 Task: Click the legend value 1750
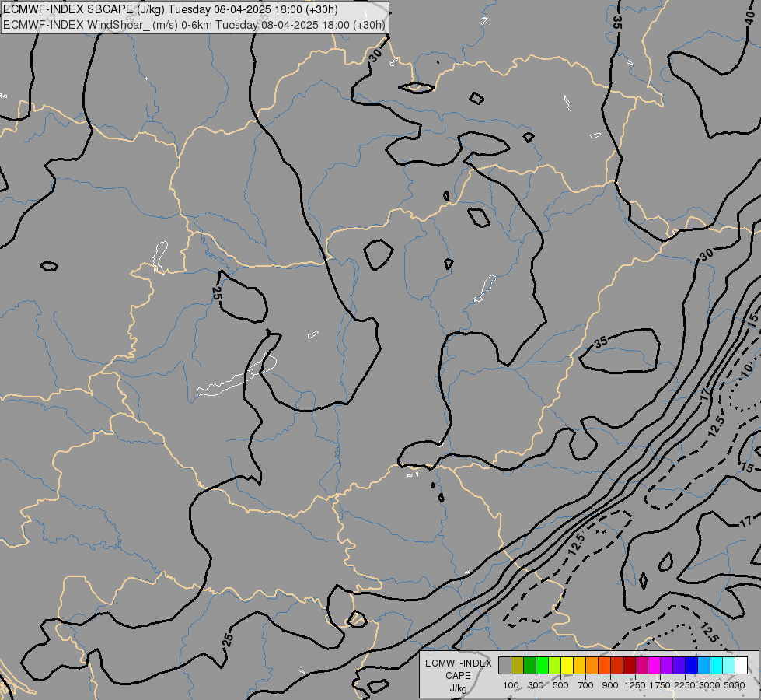660,685
